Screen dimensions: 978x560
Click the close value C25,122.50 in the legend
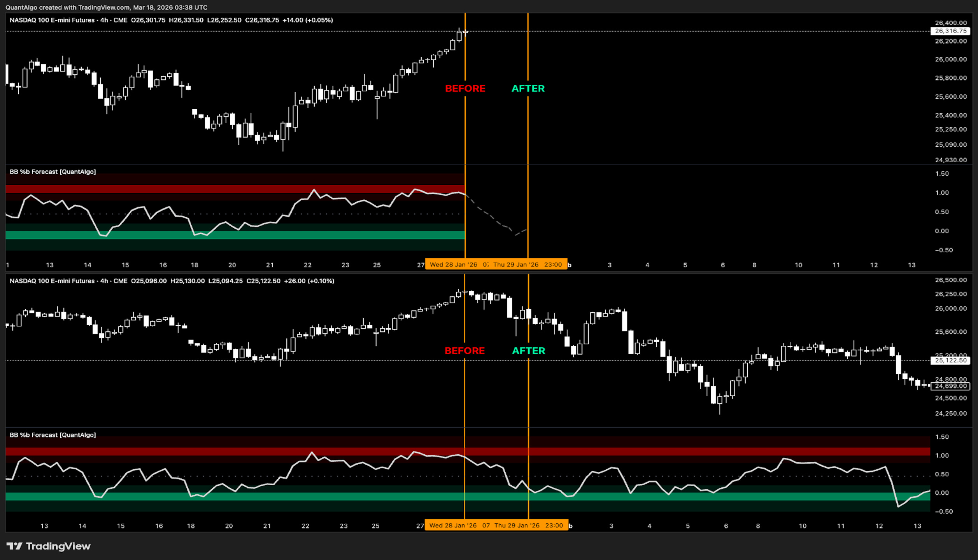coord(263,281)
